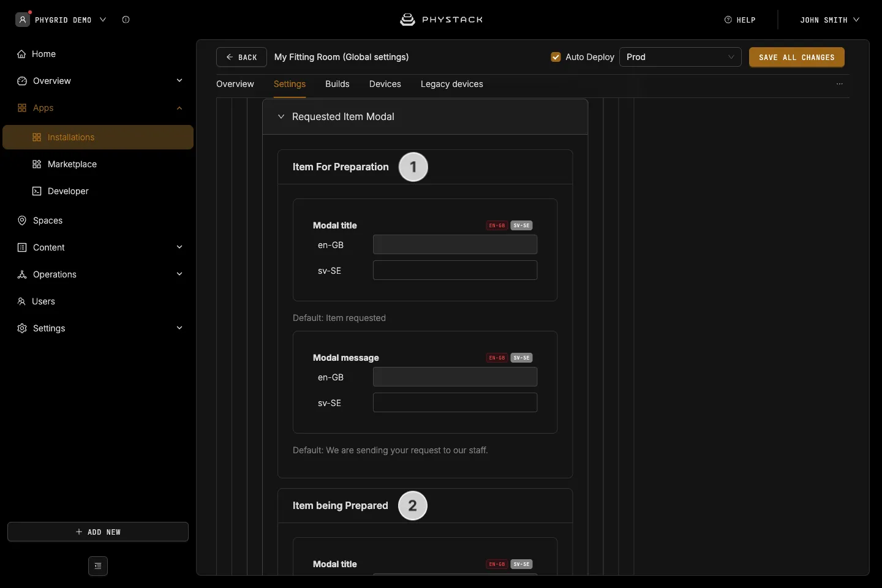This screenshot has height=588, width=882.
Task: Expand the Operations submenu chevron
Action: coord(179,274)
